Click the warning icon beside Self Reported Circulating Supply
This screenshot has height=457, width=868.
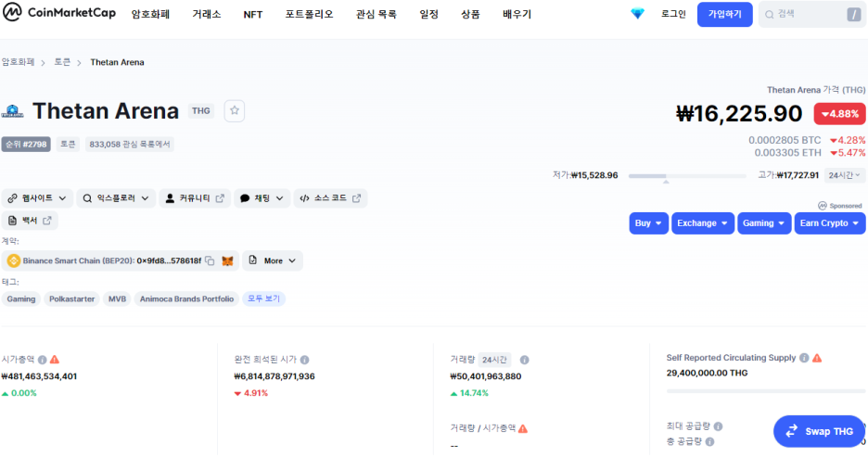coord(817,358)
